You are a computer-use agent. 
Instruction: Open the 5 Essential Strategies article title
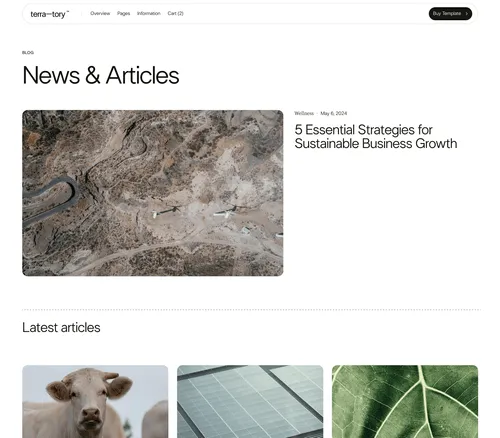pos(376,137)
